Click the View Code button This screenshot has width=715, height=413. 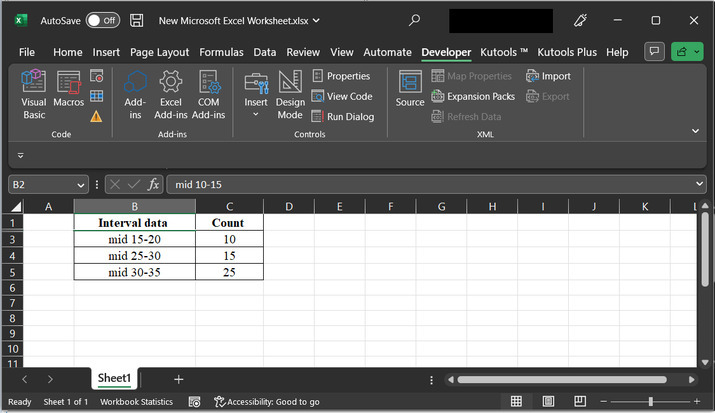tap(342, 96)
